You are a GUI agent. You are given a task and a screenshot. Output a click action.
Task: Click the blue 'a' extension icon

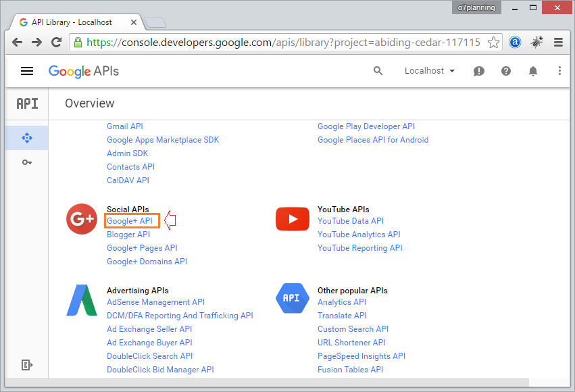515,43
